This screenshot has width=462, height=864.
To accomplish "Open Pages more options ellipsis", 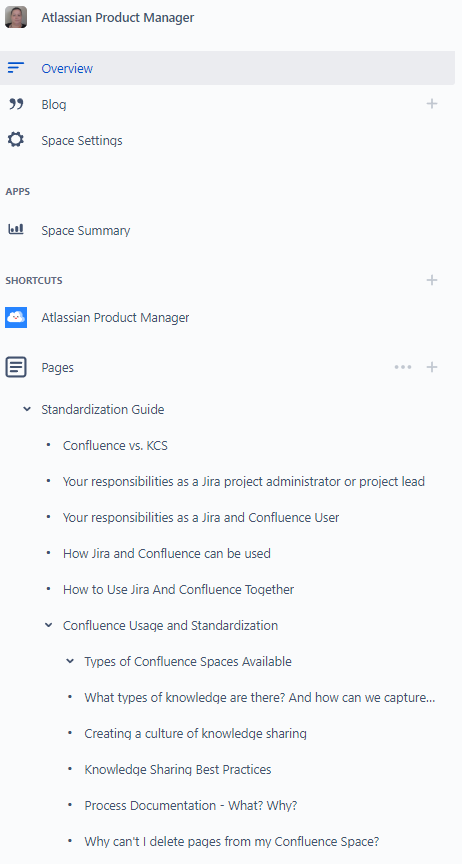I will [x=403, y=367].
